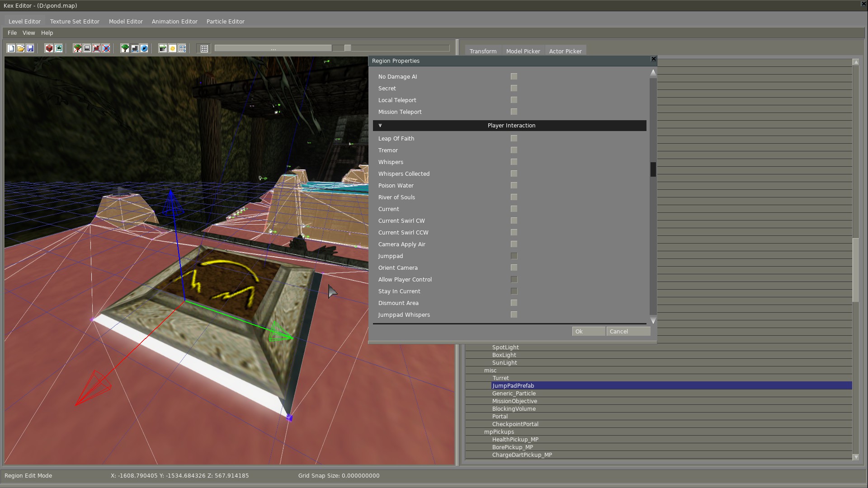Toggle the Secret checkbox

pos(514,89)
